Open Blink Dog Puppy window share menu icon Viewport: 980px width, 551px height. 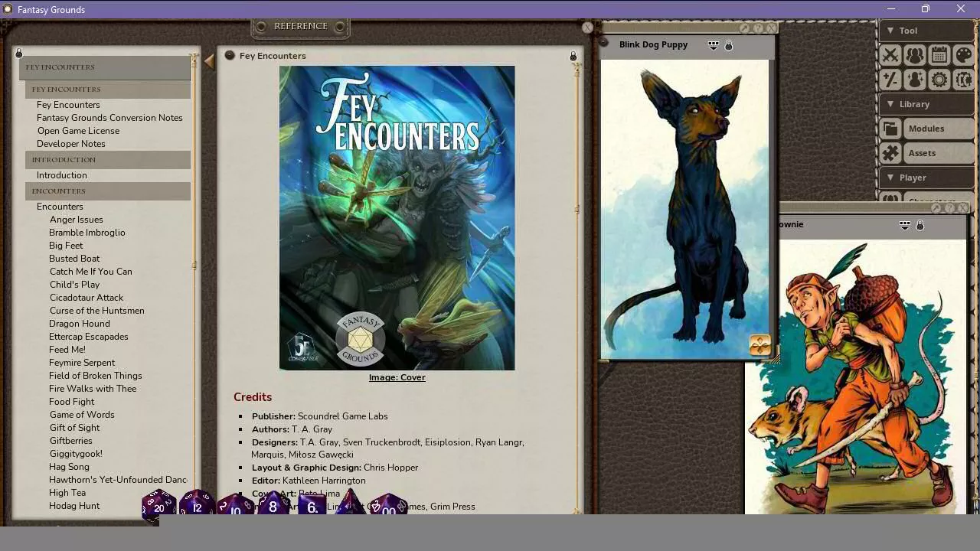[714, 45]
